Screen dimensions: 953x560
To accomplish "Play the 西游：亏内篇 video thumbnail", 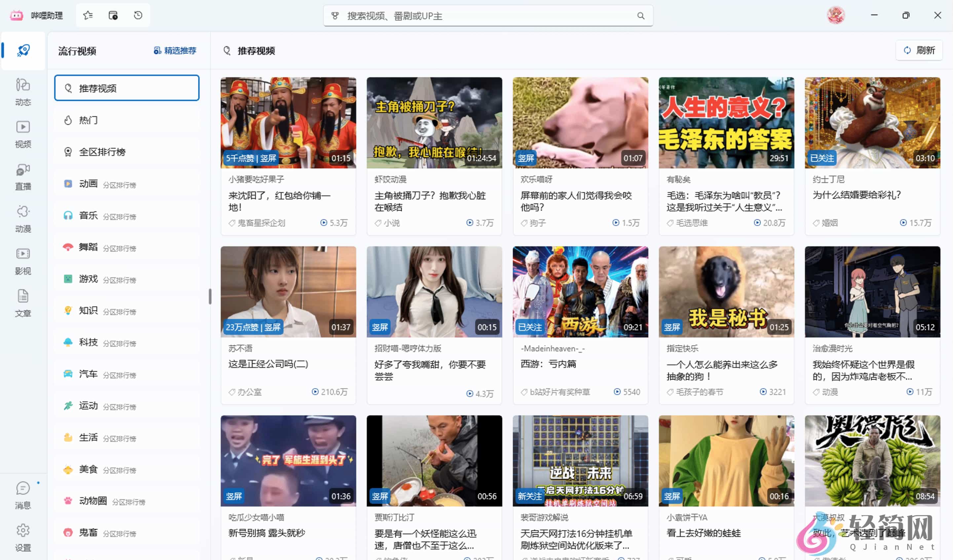I will pyautogui.click(x=580, y=291).
